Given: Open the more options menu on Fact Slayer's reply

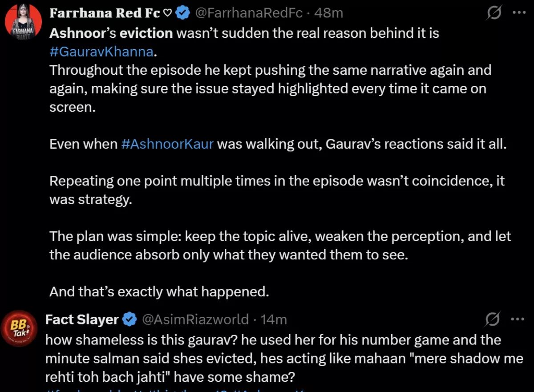Looking at the screenshot, I should click(517, 319).
